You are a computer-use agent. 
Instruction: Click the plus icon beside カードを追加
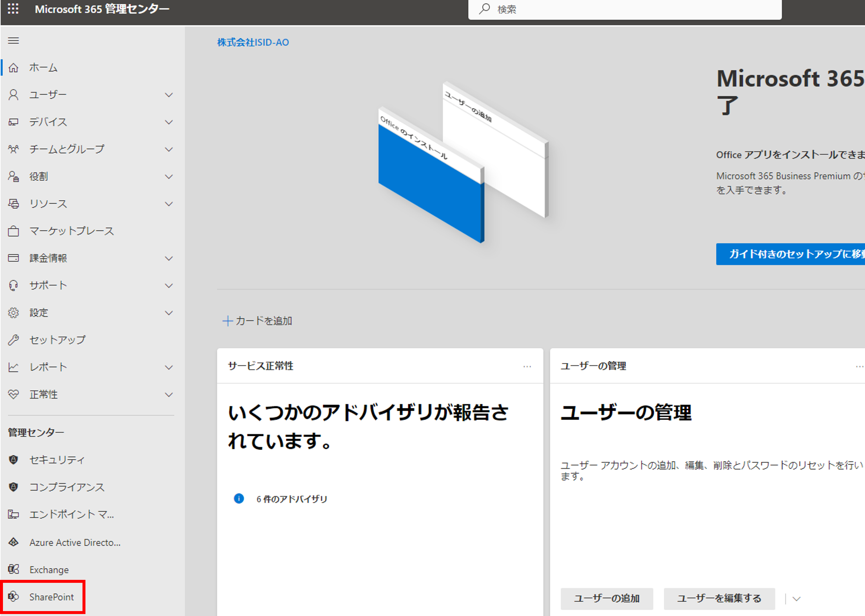click(227, 321)
